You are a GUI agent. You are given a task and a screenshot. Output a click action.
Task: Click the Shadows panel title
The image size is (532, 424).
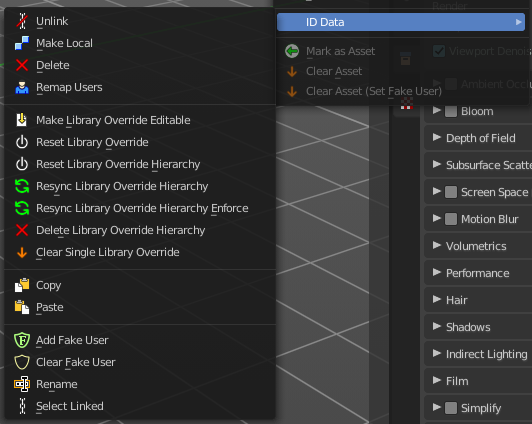coord(468,327)
